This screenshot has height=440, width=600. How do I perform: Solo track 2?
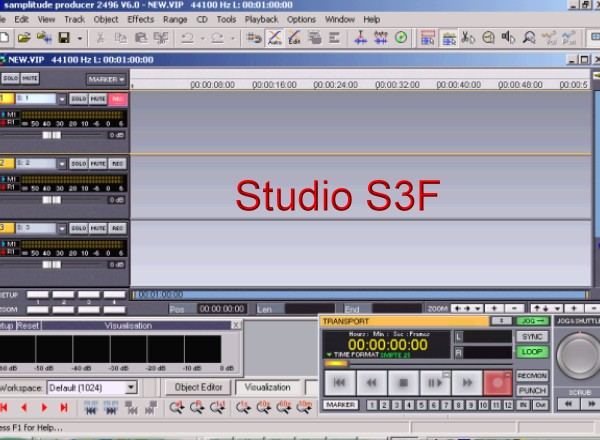[78, 164]
